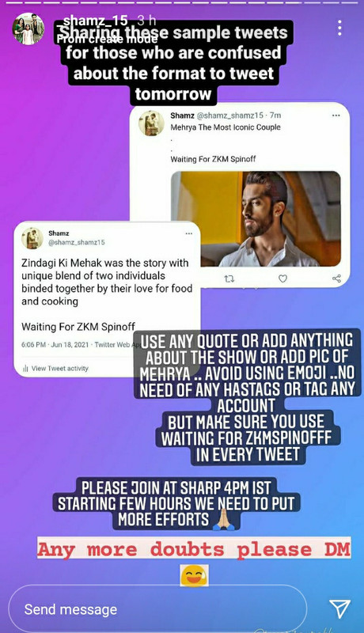Tap the _shamz_15 profile picture
The width and height of the screenshot is (364, 633).
28,28
